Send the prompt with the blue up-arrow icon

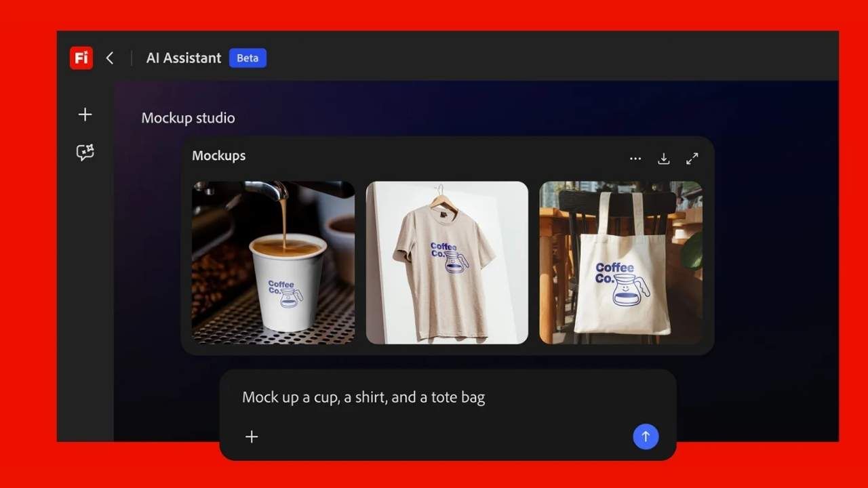click(x=646, y=436)
